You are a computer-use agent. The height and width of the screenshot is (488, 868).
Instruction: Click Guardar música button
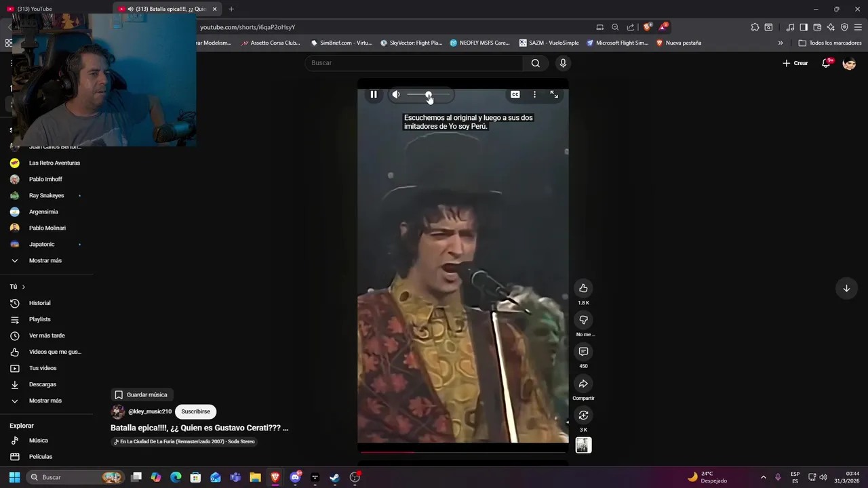point(141,394)
